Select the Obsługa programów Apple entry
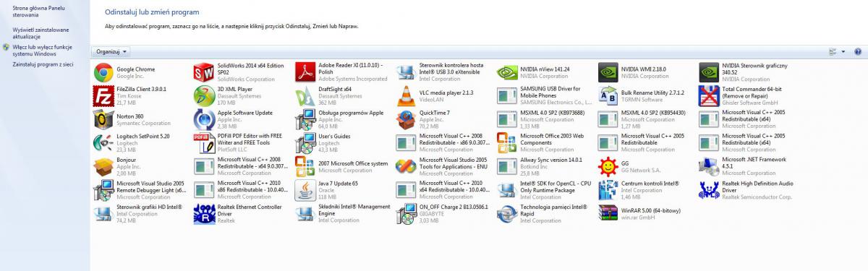 point(342,119)
